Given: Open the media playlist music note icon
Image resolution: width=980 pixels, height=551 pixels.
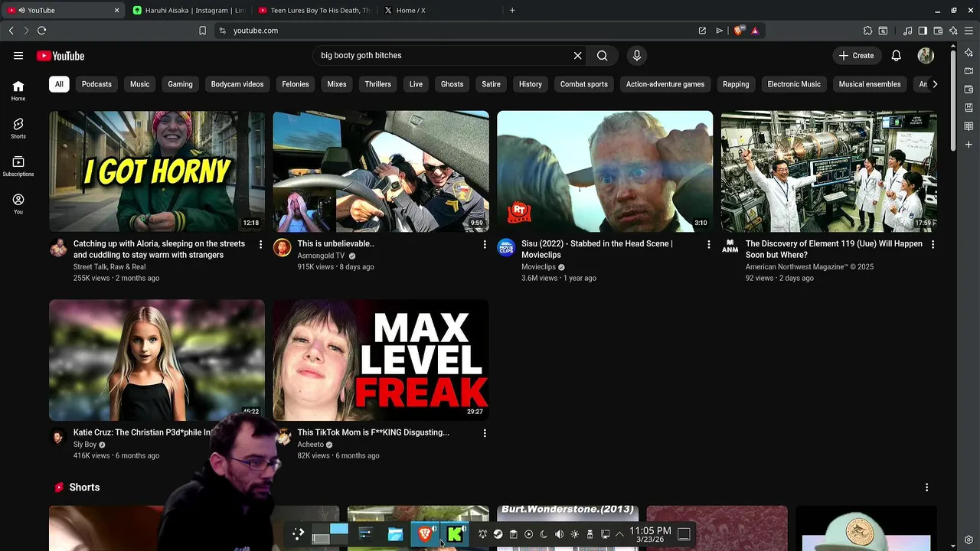Looking at the screenshot, I should click(907, 31).
